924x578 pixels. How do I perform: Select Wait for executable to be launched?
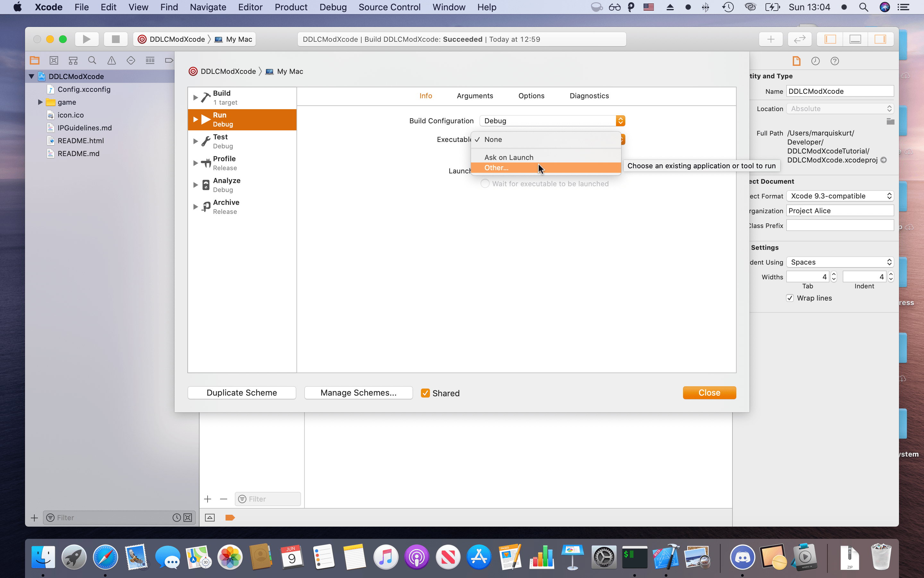[485, 183]
